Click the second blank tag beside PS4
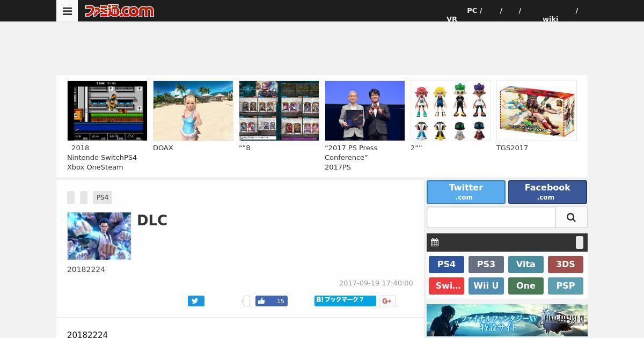Image resolution: width=644 pixels, height=338 pixels. point(84,197)
